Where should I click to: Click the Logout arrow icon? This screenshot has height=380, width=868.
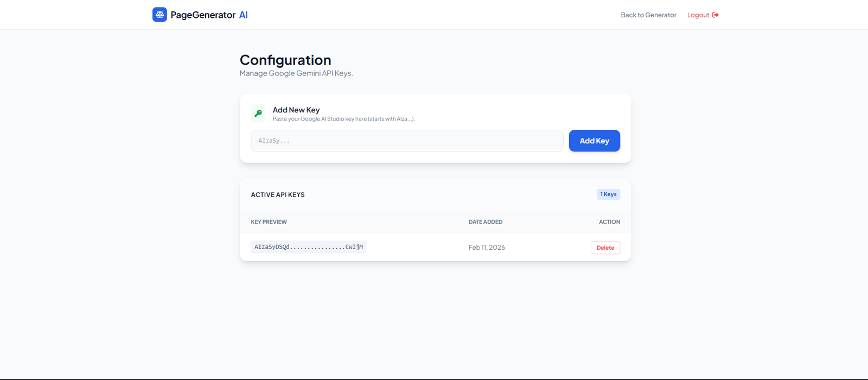pyautogui.click(x=716, y=15)
